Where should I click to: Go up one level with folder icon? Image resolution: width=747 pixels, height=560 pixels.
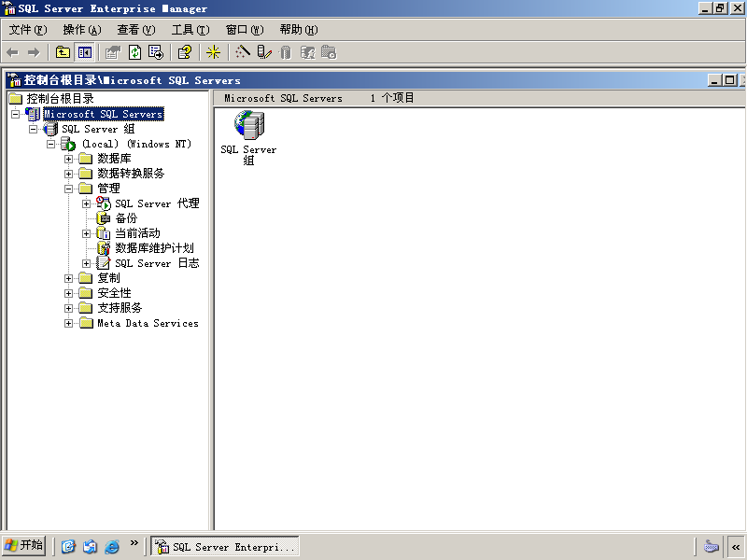tap(63, 52)
